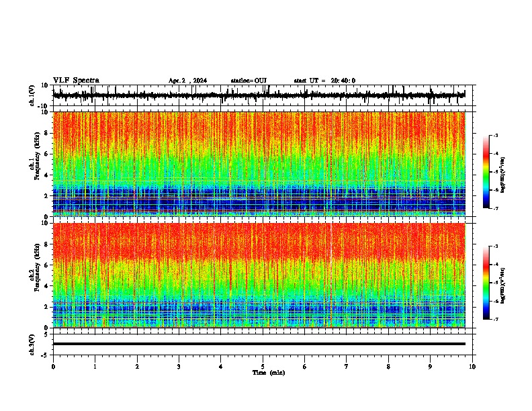Viewport: 532px width, 411px height.
Task: Click the time axis tick label 0
Action: point(53,367)
